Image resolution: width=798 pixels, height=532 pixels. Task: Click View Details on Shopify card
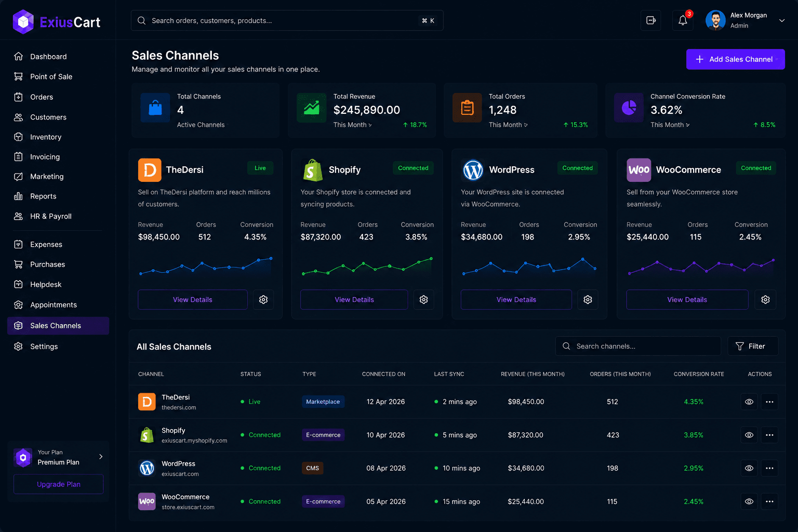coord(354,300)
